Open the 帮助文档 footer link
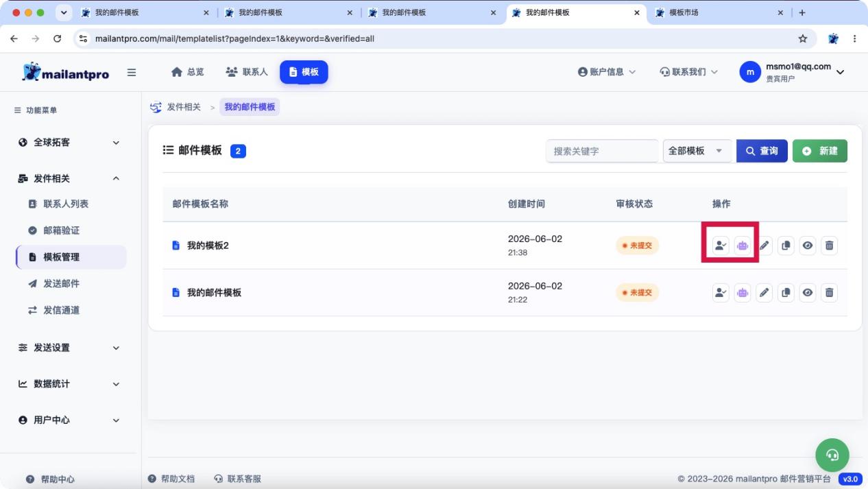Screen dimensions: 868x489 (x=172, y=479)
